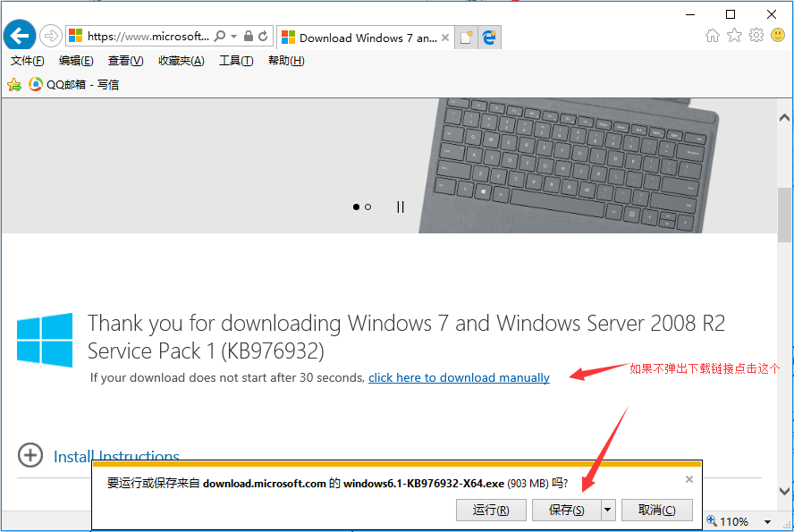Open the dropdown arrow beside 保存(S)
794x532 pixels.
[608, 510]
